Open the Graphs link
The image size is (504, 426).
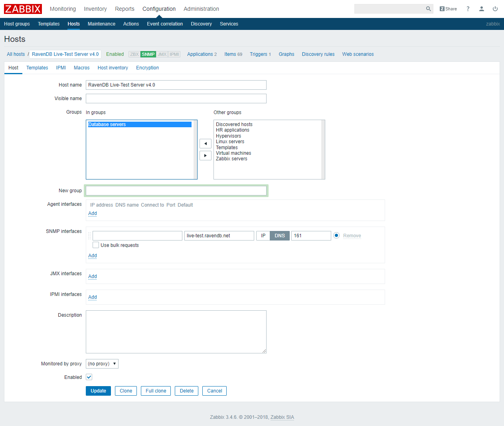click(x=287, y=54)
